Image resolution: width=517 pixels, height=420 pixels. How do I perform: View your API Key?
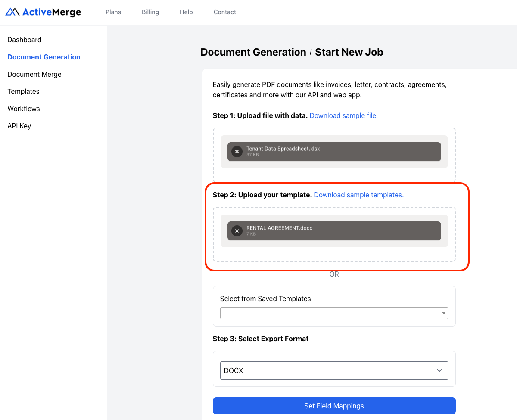pyautogui.click(x=19, y=126)
